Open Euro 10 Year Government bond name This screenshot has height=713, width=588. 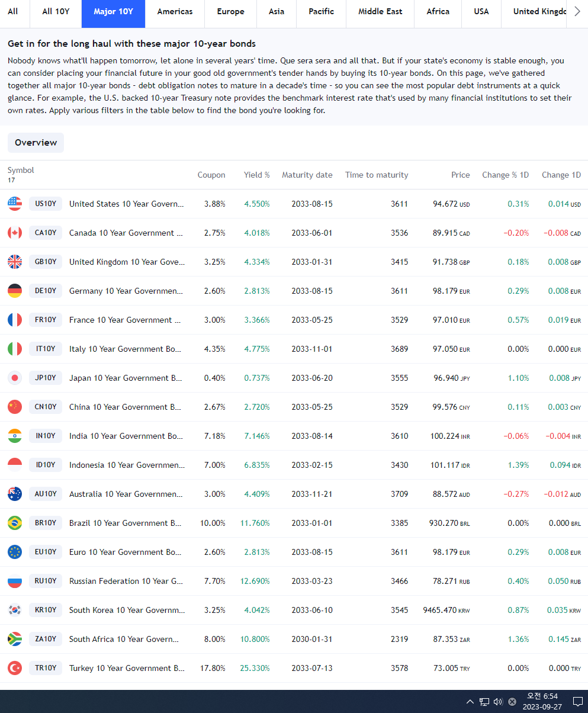click(x=126, y=552)
